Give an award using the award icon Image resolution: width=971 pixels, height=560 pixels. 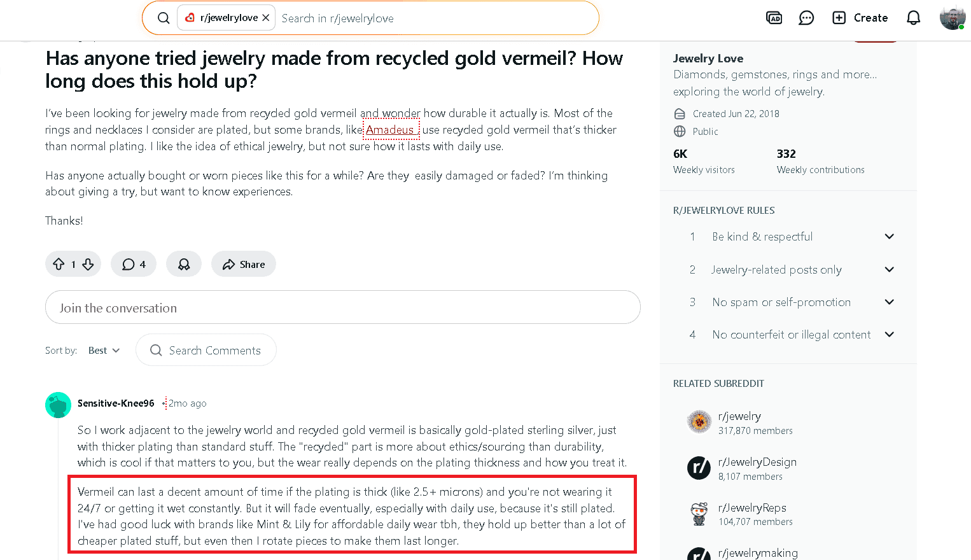[183, 263]
